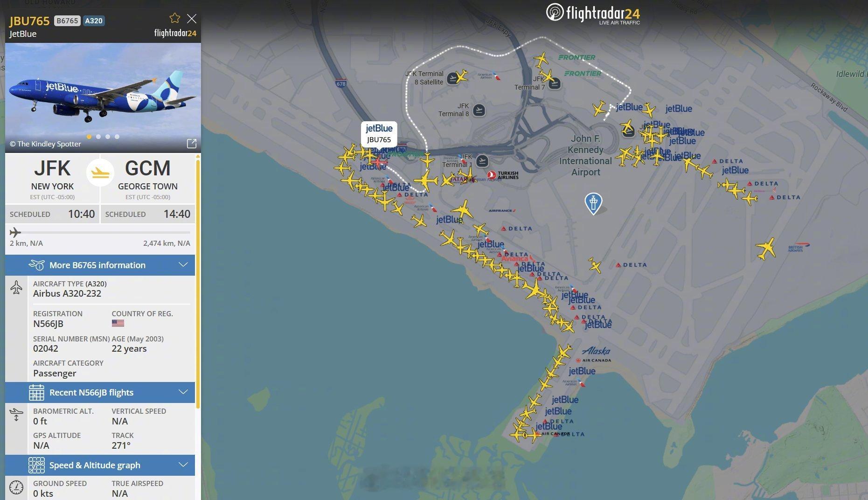Click GCM destination airport code
This screenshot has height=500, width=868.
tap(148, 168)
